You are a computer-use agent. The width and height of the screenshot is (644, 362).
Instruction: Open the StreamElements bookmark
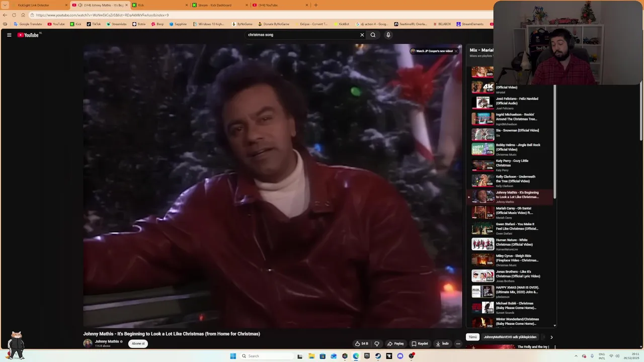tap(470, 24)
